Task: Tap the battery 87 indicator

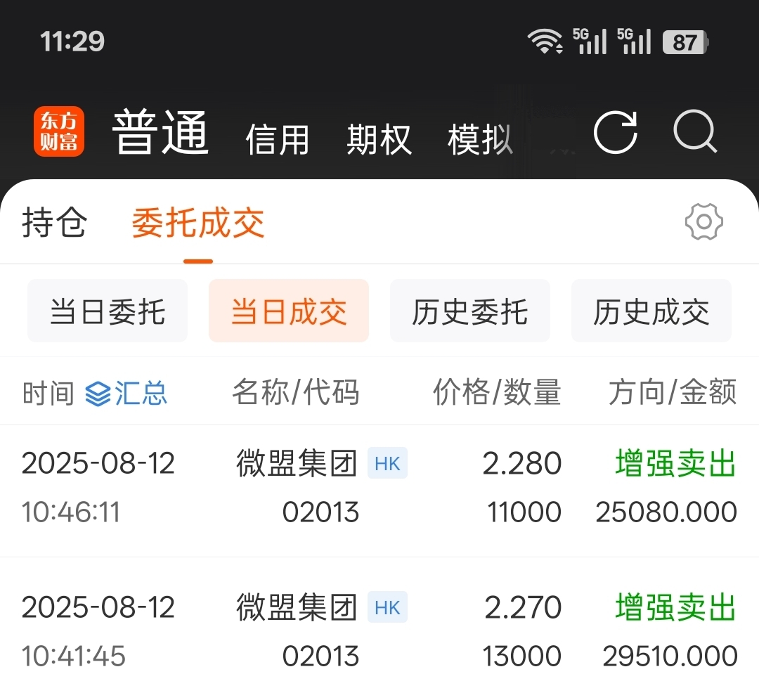Action: [x=685, y=42]
